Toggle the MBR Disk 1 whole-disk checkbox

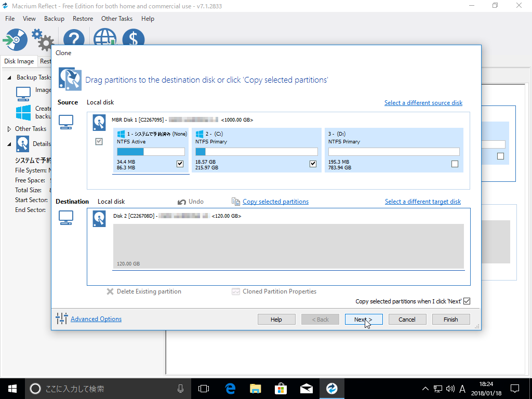tap(99, 141)
